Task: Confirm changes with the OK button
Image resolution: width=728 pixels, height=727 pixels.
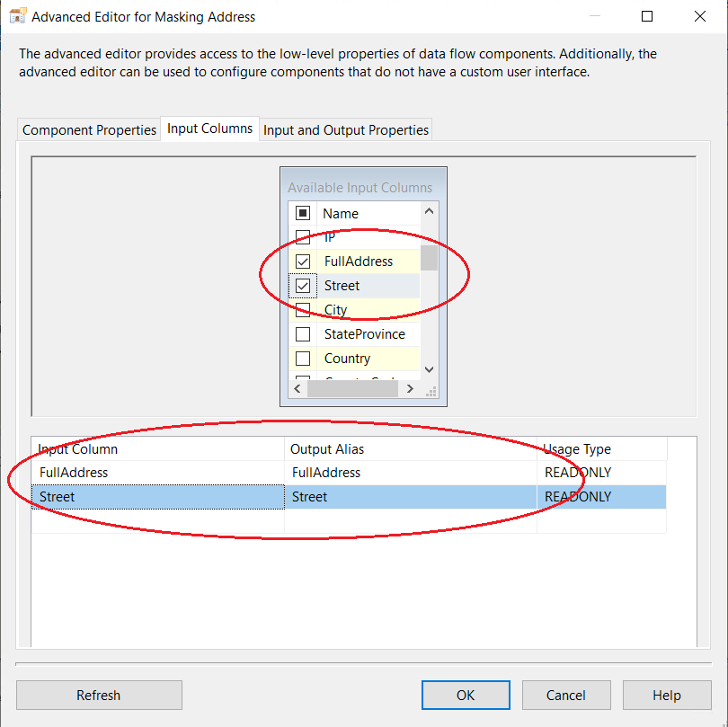Action: coord(466,695)
